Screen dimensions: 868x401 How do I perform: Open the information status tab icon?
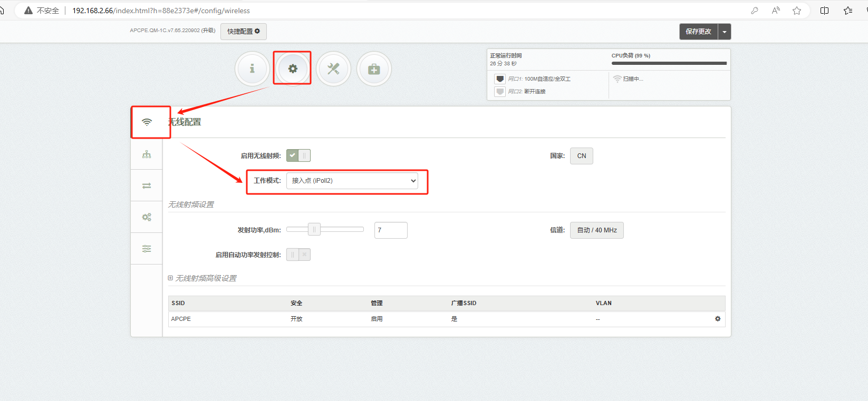[252, 69]
